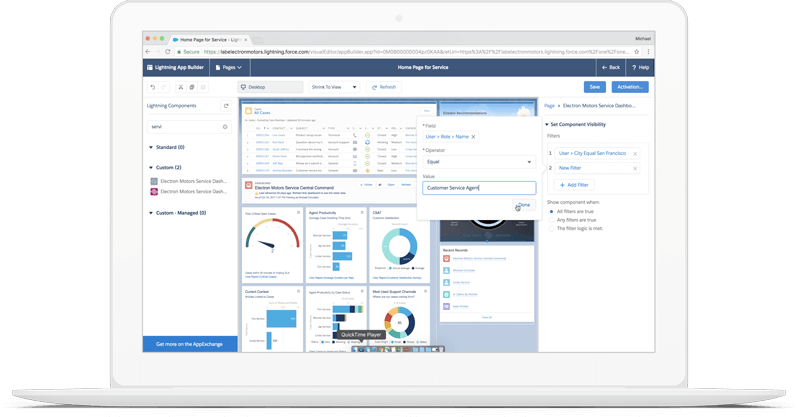Select 'All filters are true' option
The width and height of the screenshot is (800, 417).
(551, 211)
